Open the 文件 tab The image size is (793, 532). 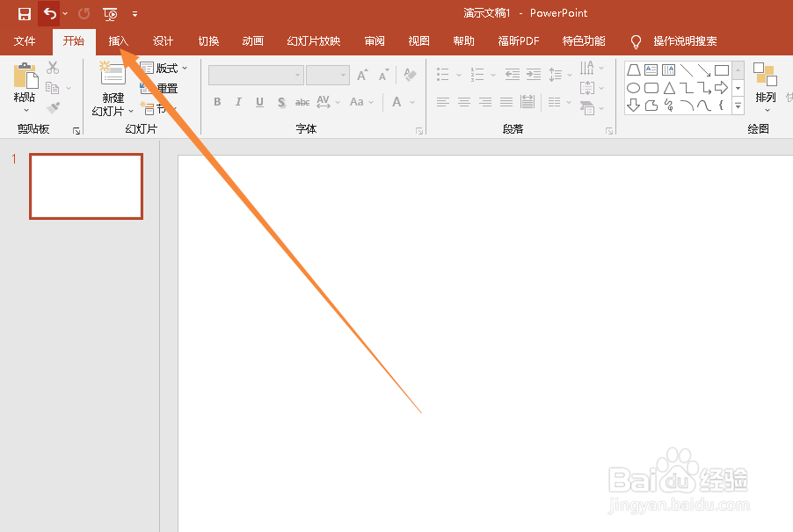(25, 41)
